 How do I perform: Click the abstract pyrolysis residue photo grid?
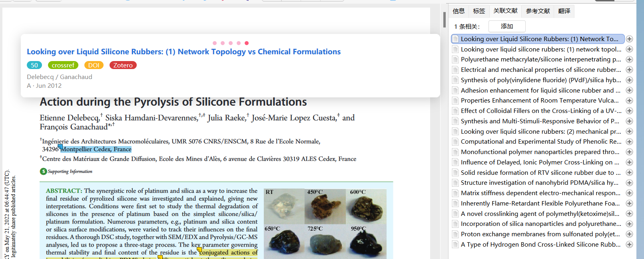click(325, 224)
